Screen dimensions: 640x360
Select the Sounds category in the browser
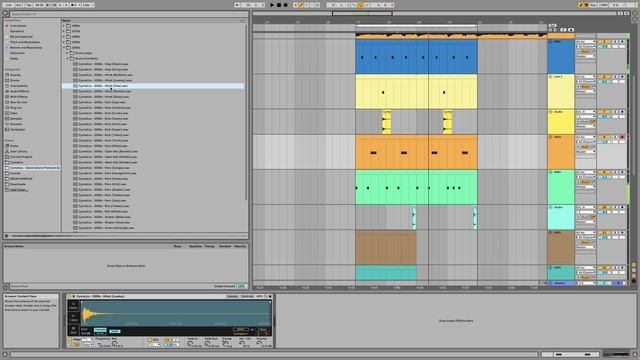click(x=15, y=75)
